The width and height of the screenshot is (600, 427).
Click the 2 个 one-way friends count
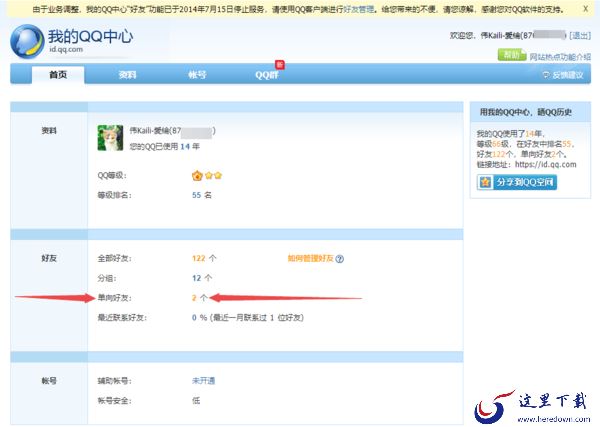[199, 298]
